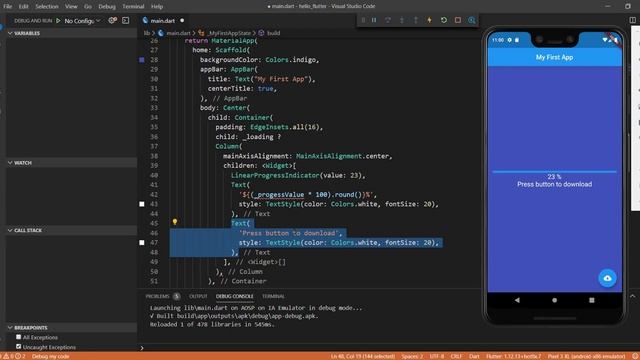Click Debug my code in status bar
Image resolution: width=640 pixels, height=360 pixels.
click(50, 356)
